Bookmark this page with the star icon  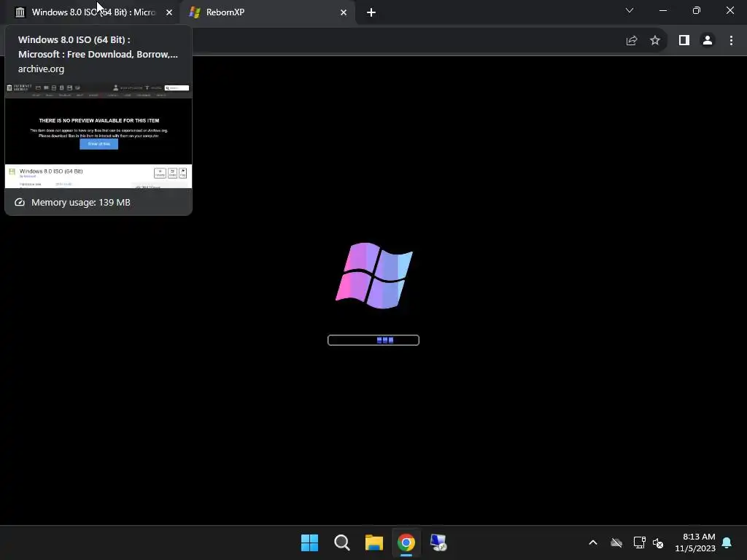tap(655, 41)
